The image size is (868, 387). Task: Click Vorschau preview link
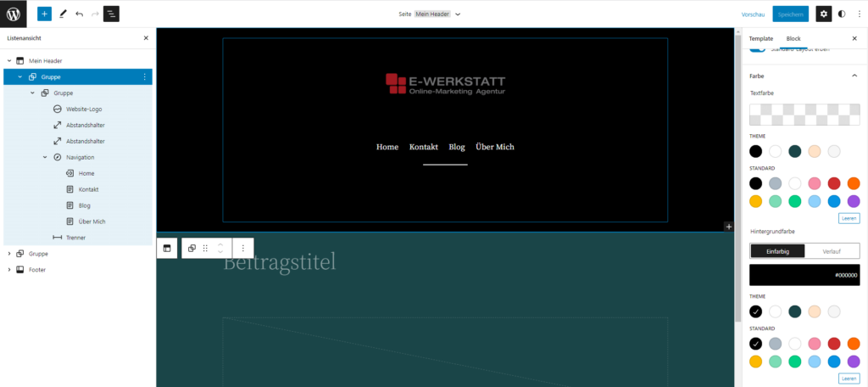[753, 14]
